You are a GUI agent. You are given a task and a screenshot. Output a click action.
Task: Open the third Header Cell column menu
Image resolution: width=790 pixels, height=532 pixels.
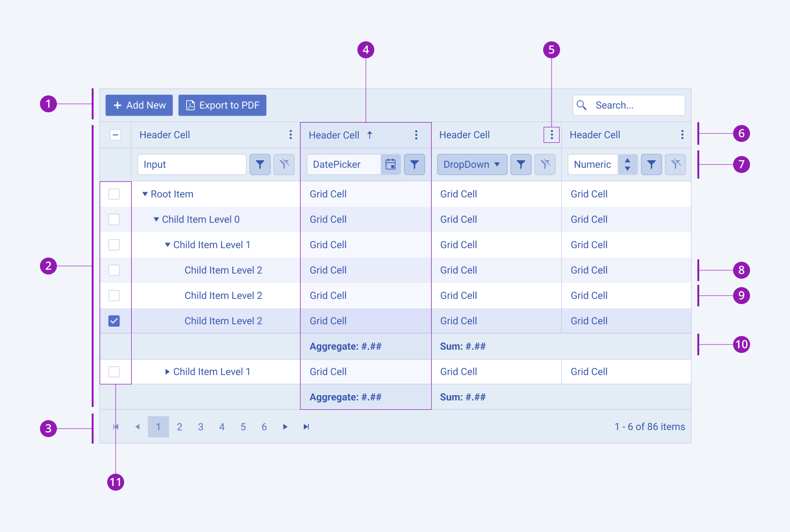[x=552, y=135]
